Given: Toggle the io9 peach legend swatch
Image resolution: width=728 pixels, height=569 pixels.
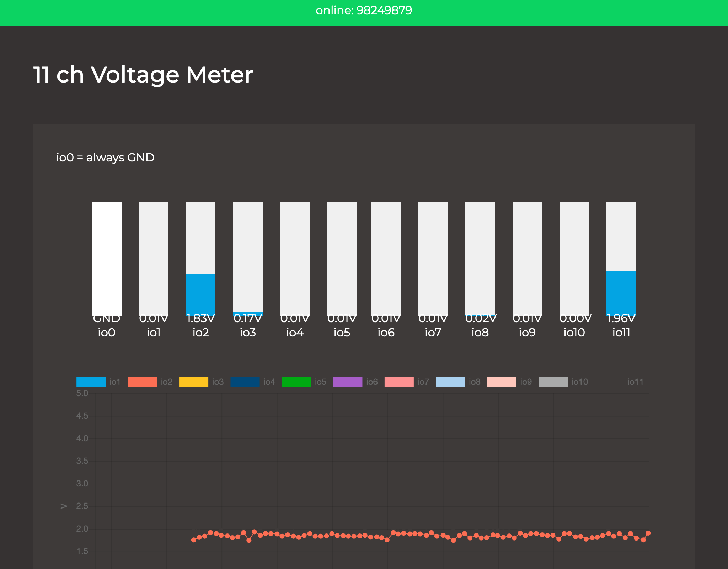Looking at the screenshot, I should tap(502, 382).
